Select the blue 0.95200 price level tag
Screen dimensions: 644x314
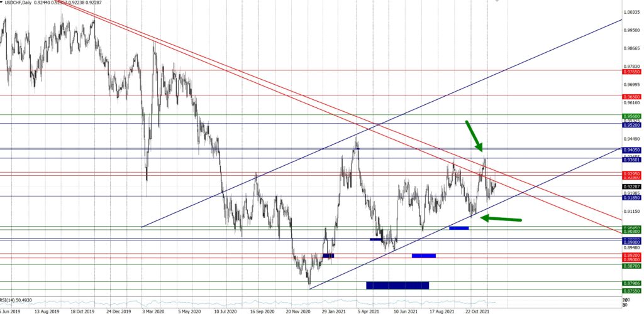coord(631,124)
